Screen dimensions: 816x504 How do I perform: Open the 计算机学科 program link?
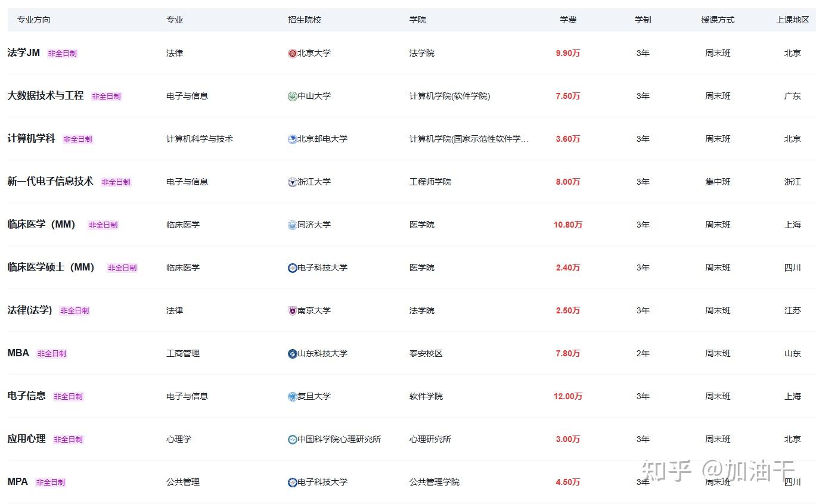click(x=31, y=139)
